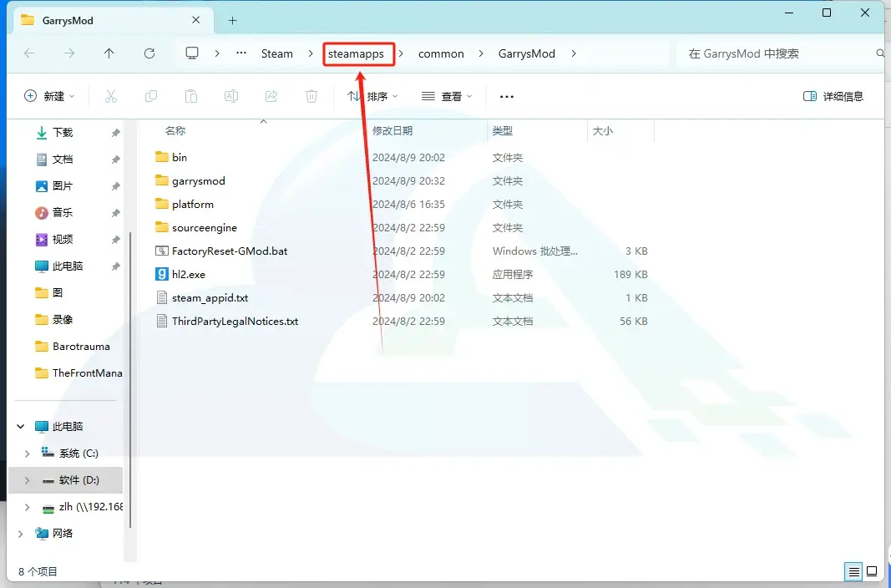Open the Barotrauma folder in sidebar
The height and width of the screenshot is (588, 891).
click(72, 347)
